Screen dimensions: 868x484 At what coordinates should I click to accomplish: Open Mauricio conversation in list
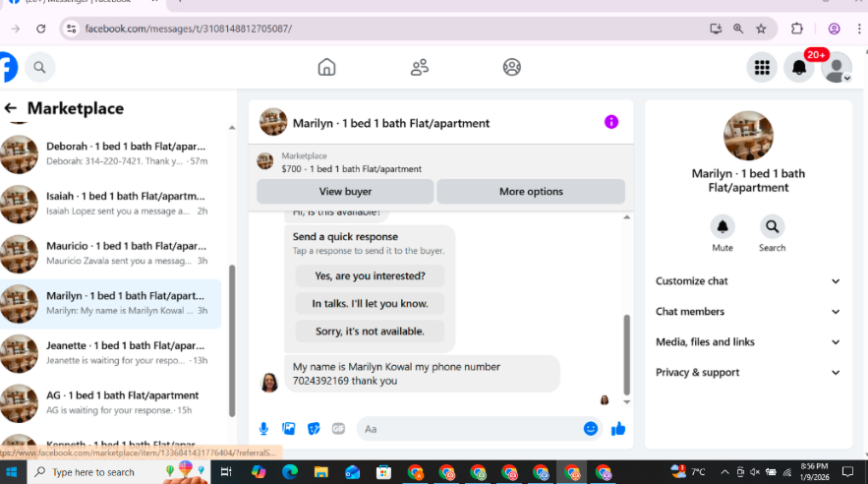point(111,254)
